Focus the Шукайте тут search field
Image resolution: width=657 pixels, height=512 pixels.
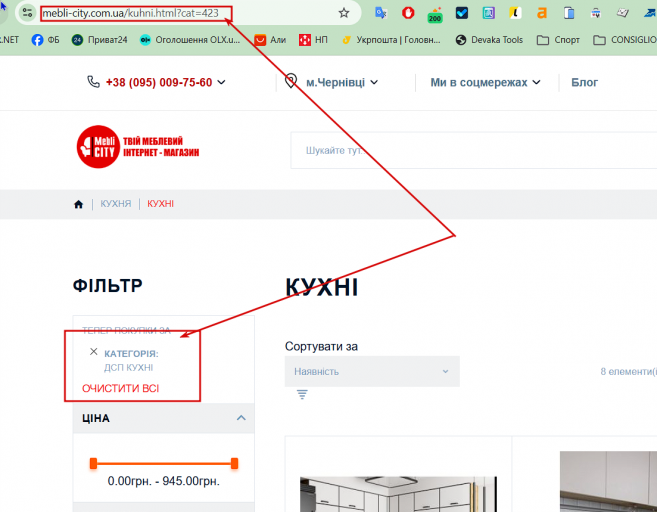click(x=473, y=150)
